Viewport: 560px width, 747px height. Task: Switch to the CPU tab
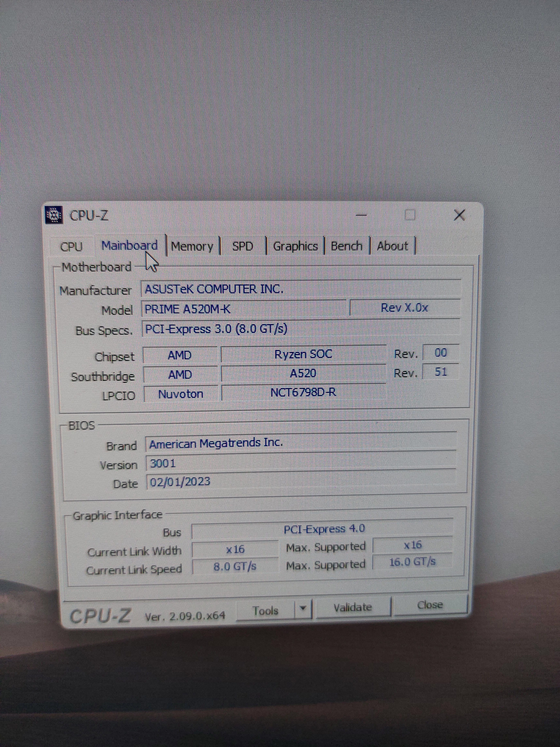(71, 247)
